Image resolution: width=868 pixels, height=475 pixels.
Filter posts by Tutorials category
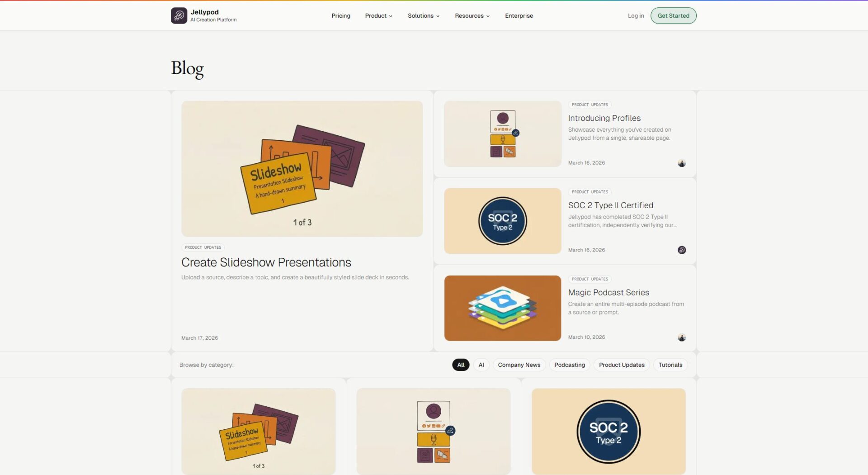pyautogui.click(x=670, y=365)
